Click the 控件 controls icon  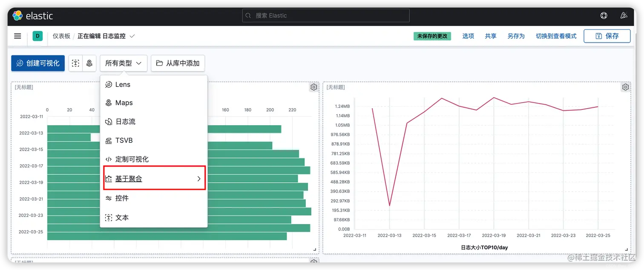pos(109,198)
